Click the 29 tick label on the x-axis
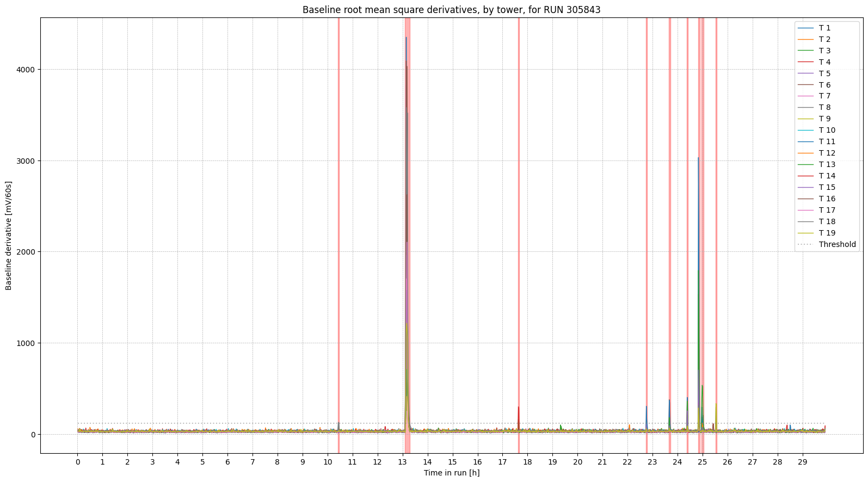 [x=802, y=462]
